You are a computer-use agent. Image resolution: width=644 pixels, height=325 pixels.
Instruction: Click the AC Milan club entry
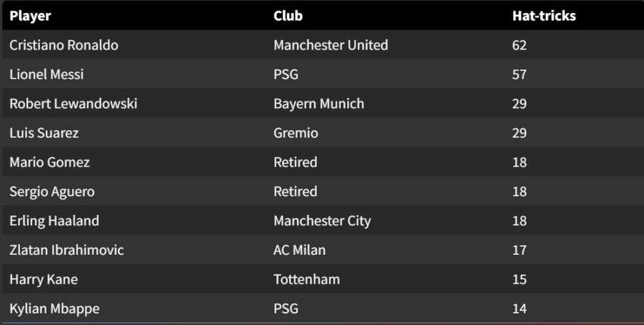[299, 250]
